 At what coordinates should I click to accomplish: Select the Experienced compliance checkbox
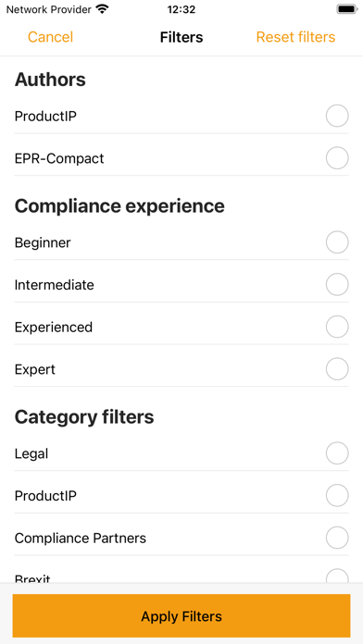pos(337,327)
